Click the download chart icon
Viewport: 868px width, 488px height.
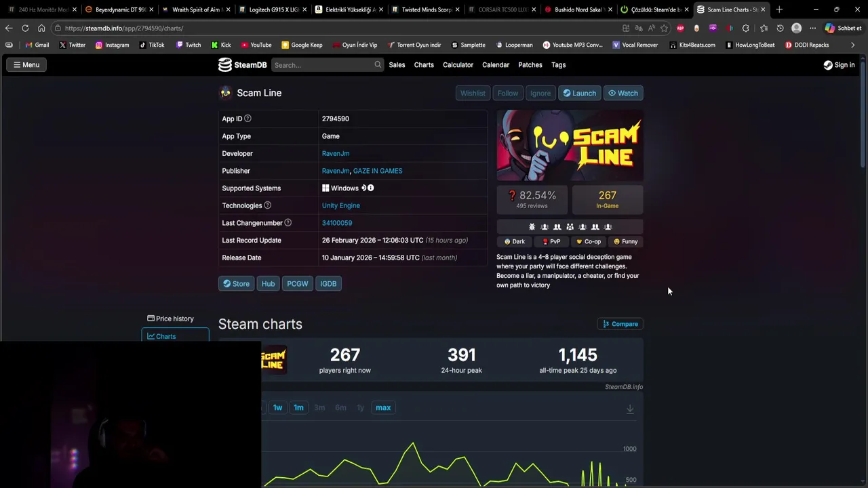click(x=630, y=409)
